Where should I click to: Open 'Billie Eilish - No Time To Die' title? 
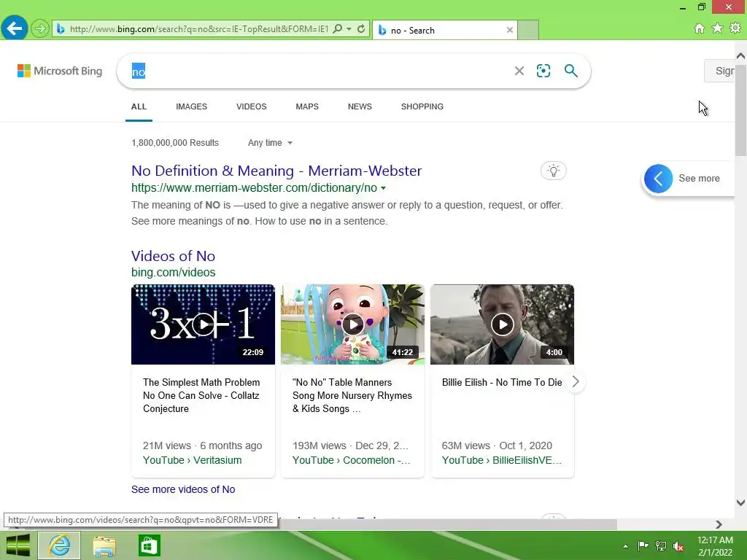(502, 382)
